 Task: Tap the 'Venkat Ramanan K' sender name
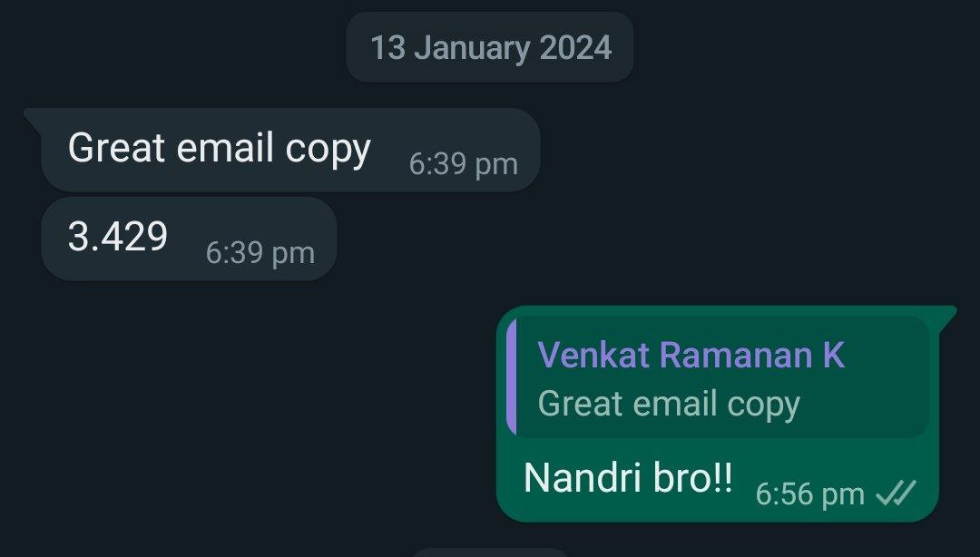tap(691, 355)
